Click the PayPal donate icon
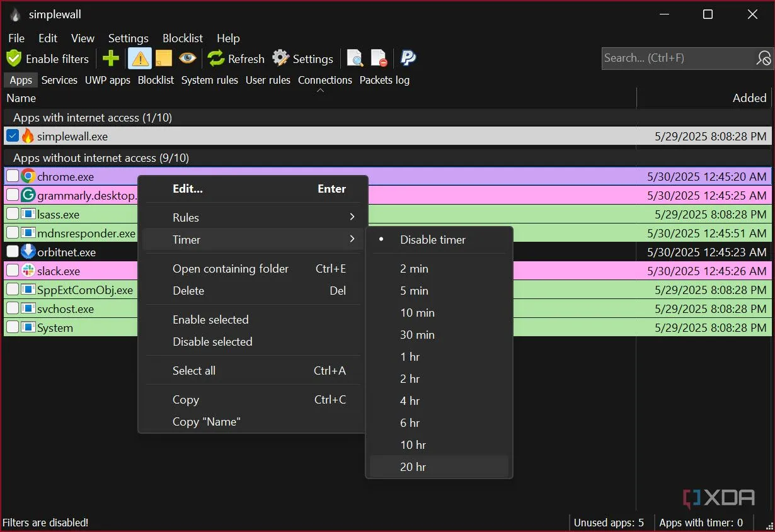 click(x=408, y=59)
